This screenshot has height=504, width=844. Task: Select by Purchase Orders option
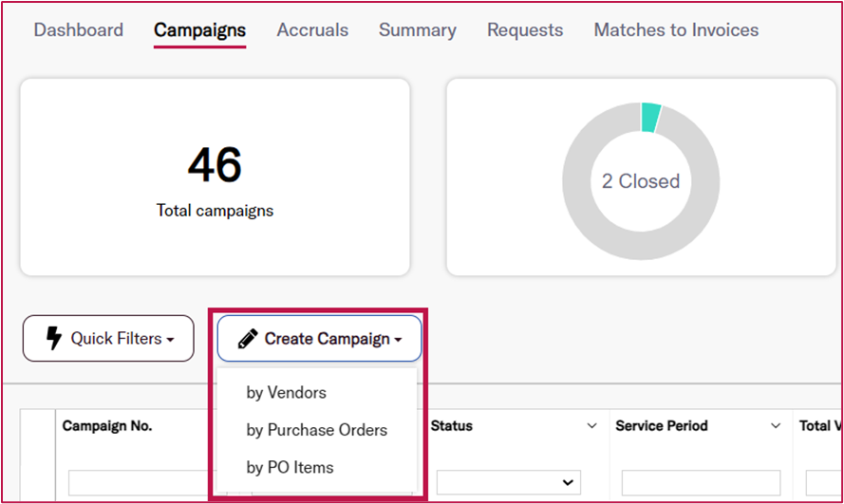click(317, 430)
